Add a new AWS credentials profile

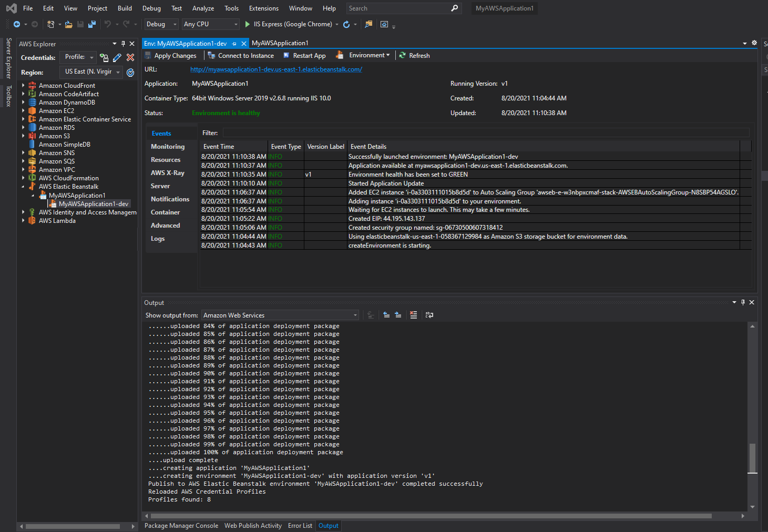click(x=104, y=57)
